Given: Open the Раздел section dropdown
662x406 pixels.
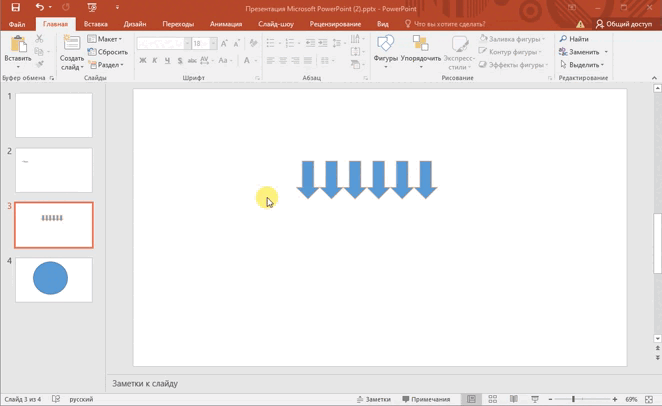Looking at the screenshot, I should [x=106, y=65].
